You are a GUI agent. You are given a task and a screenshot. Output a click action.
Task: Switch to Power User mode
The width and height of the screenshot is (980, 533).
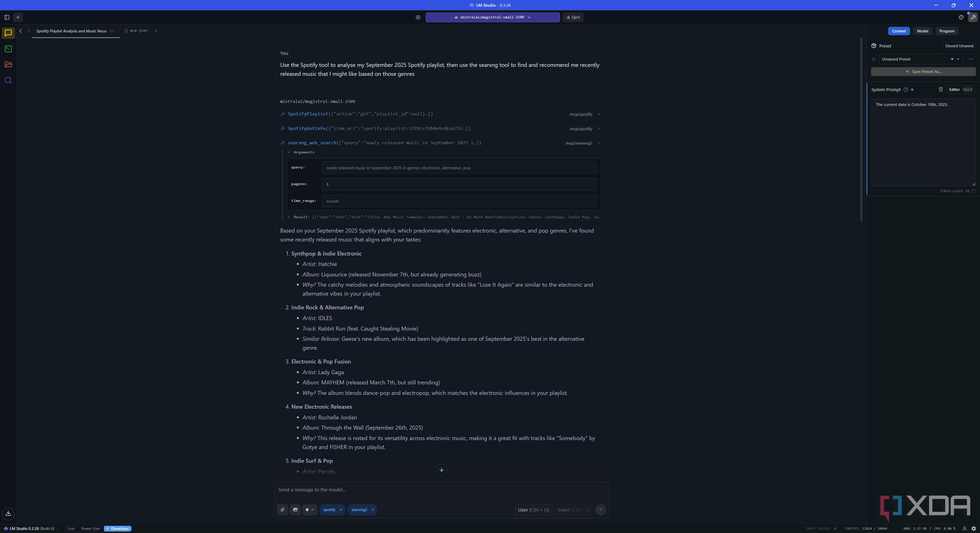click(90, 528)
